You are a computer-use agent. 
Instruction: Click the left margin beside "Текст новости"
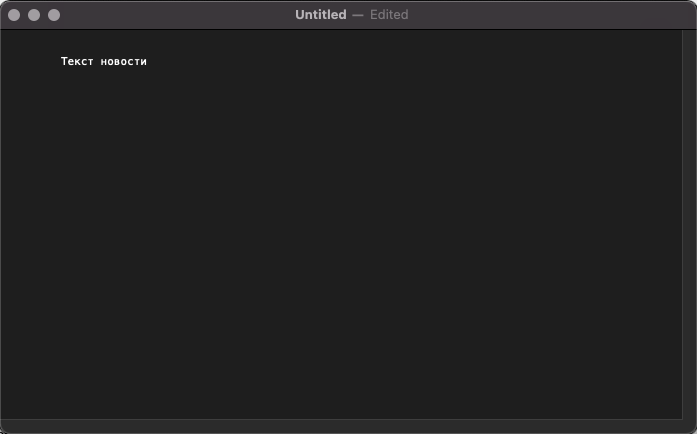click(30, 62)
